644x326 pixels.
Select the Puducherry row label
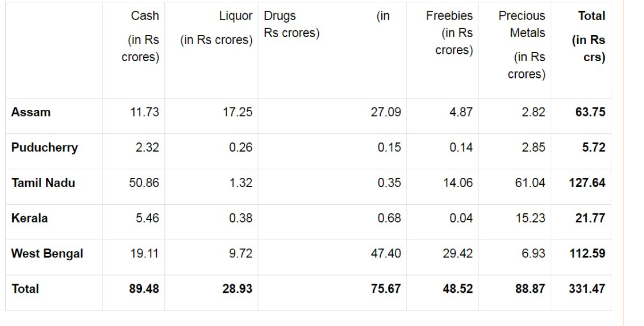point(44,148)
